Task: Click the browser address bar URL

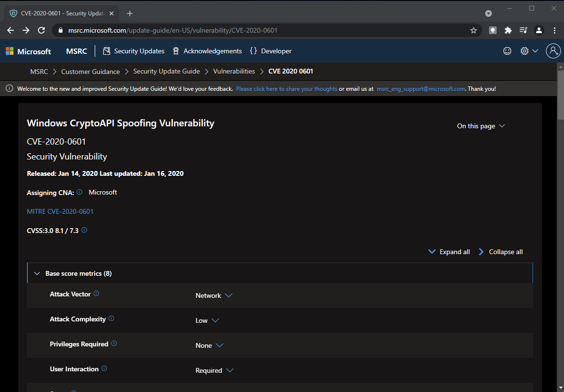Action: tap(173, 31)
